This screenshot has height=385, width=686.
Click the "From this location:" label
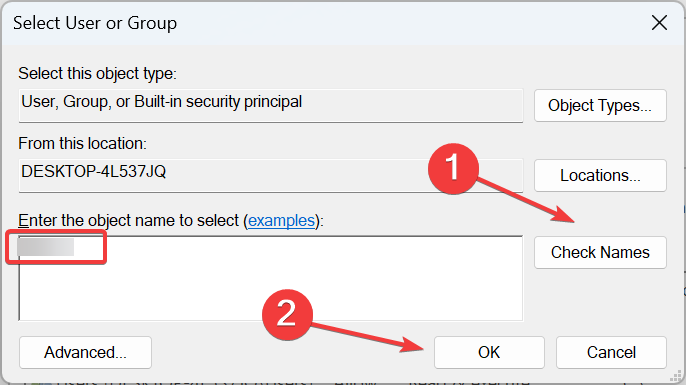tap(82, 144)
